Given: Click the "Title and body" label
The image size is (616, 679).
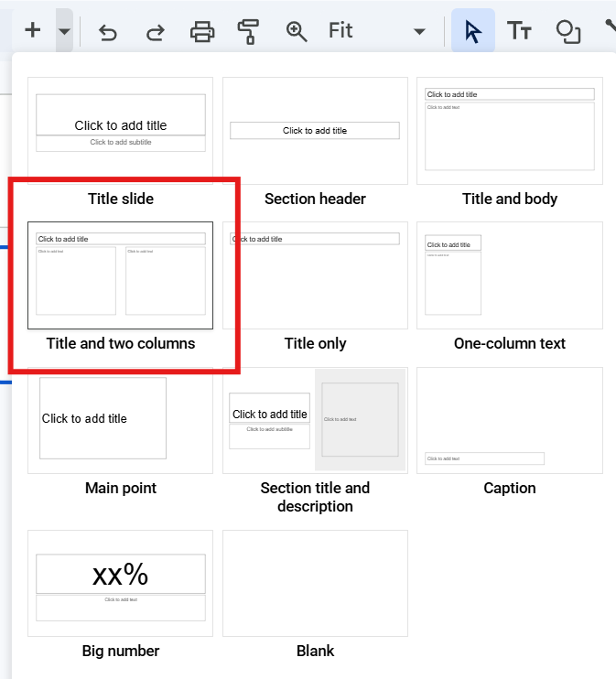Looking at the screenshot, I should point(510,199).
